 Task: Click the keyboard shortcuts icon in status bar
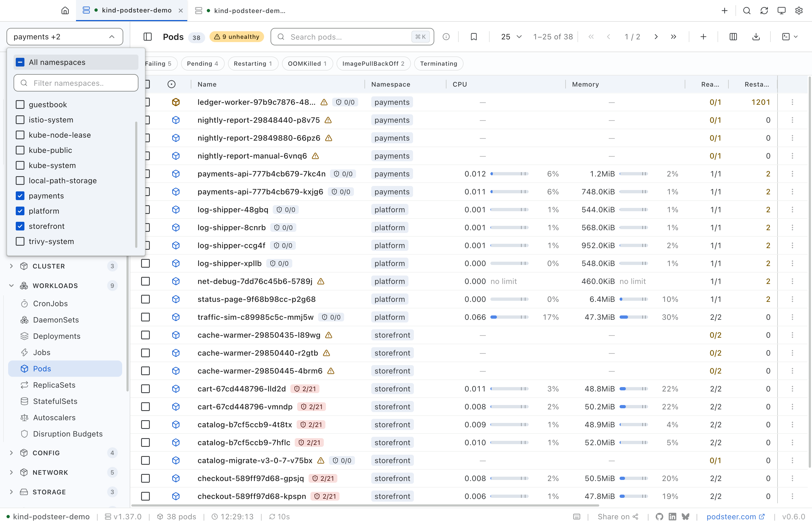576,517
